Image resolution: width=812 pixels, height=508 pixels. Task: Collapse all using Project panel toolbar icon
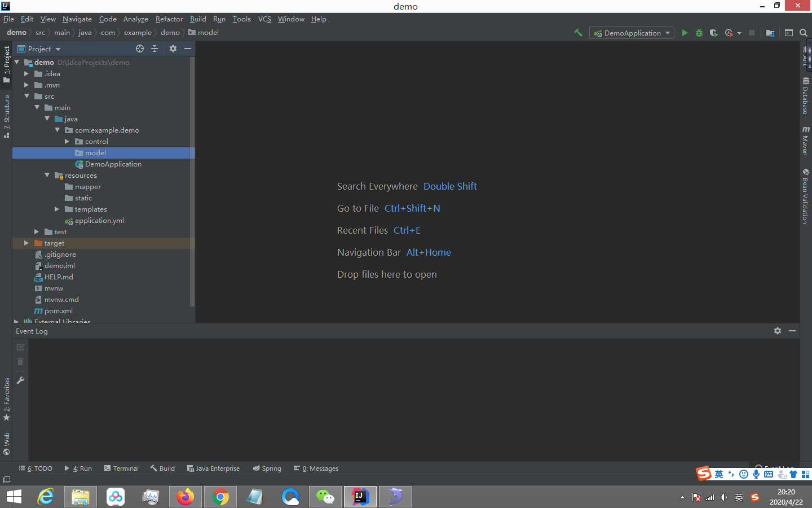click(x=155, y=49)
